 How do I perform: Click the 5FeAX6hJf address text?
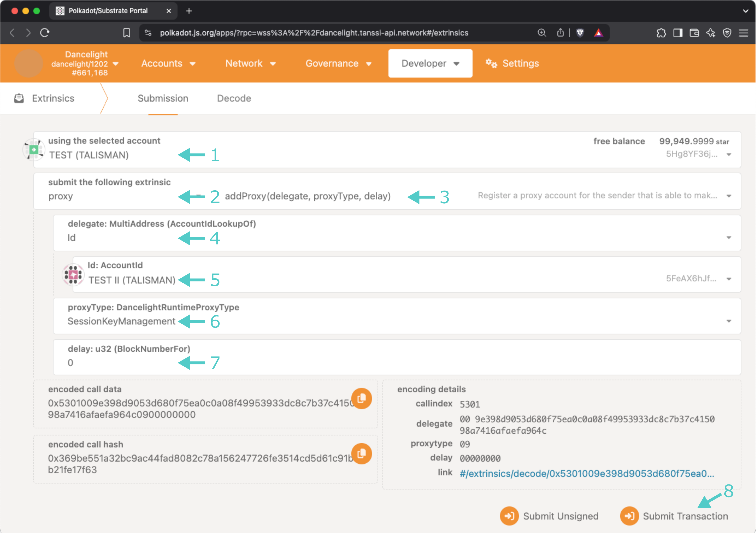(691, 279)
